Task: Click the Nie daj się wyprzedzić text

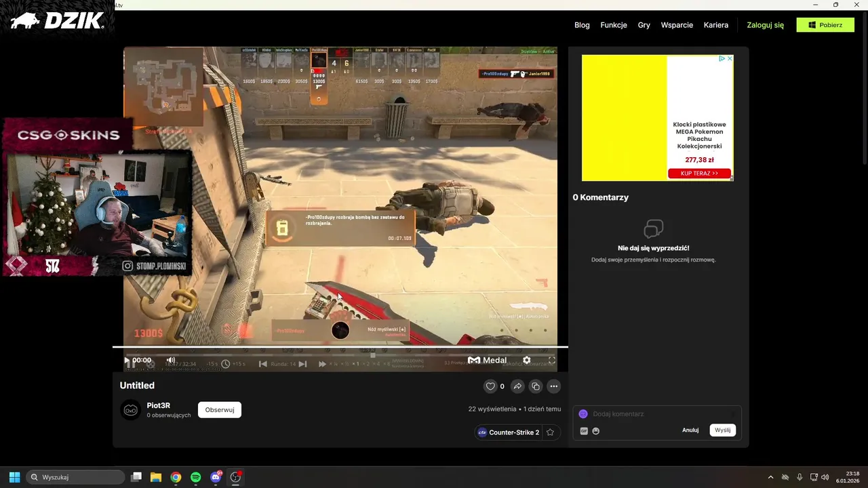Action: (654, 248)
